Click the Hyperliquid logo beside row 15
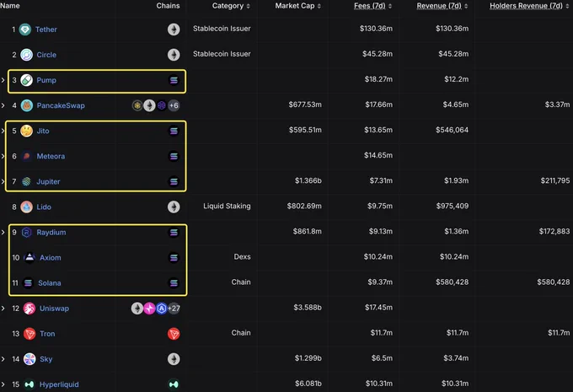 tap(29, 384)
